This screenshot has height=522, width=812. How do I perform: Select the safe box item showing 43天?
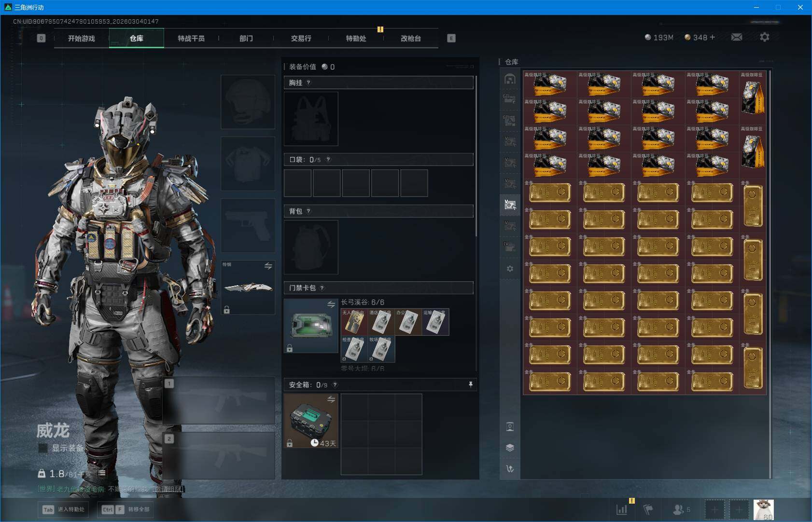point(311,421)
